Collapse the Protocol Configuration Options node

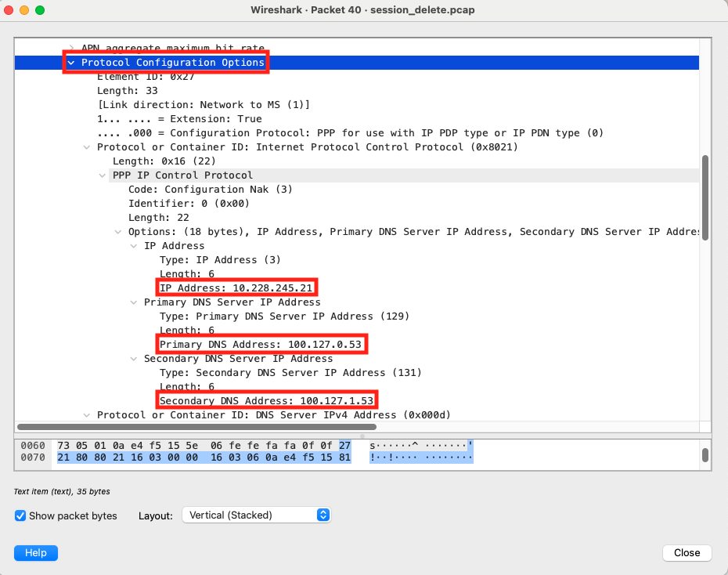[x=71, y=62]
